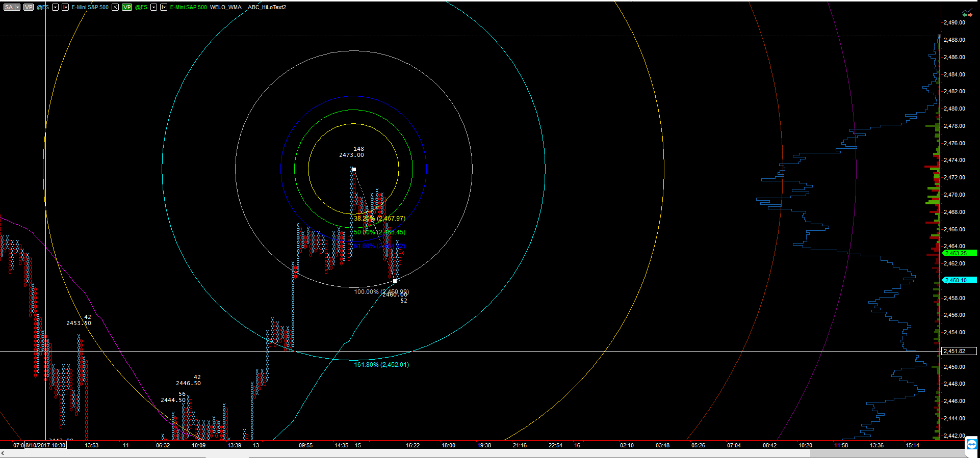Click the 2,442.00 price axis label

[x=955, y=436]
